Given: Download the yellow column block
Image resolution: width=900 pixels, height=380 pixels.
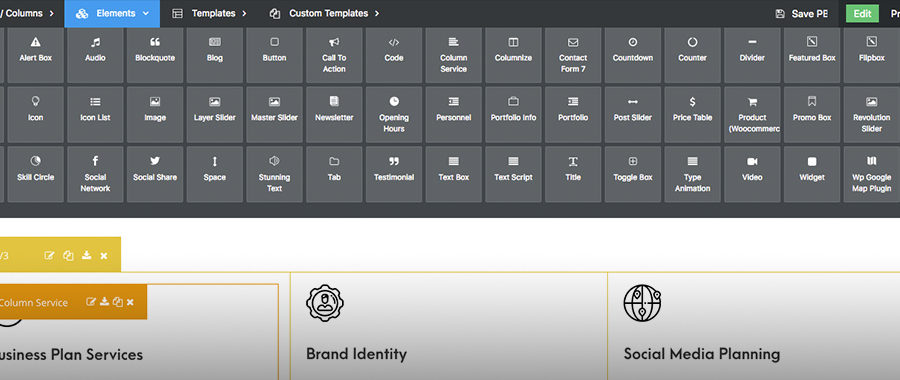Looking at the screenshot, I should [87, 255].
